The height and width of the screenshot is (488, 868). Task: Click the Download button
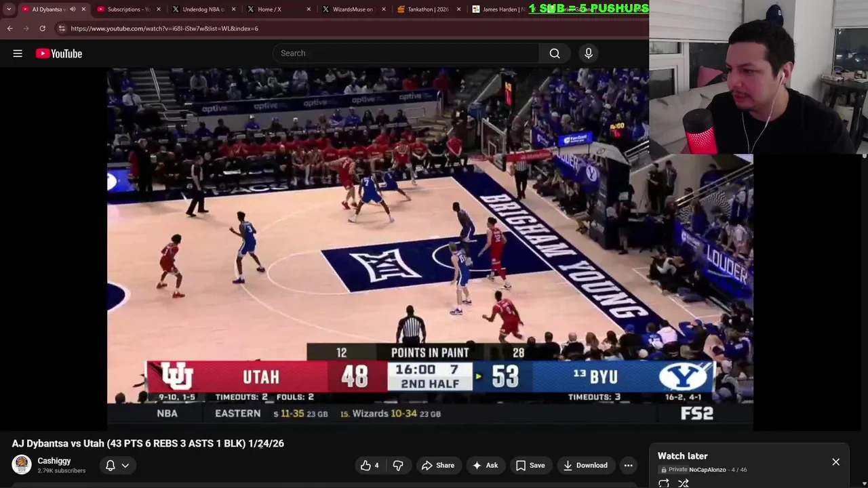(585, 465)
